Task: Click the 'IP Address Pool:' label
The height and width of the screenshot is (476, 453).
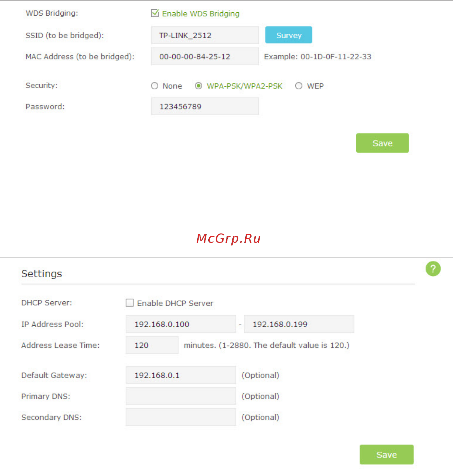Action: click(x=52, y=324)
